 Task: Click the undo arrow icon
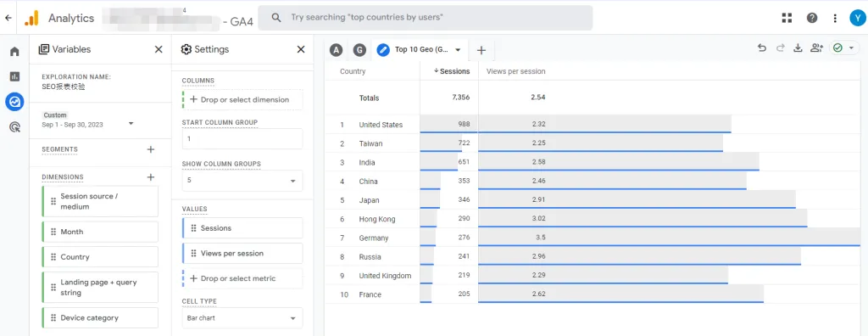(762, 48)
